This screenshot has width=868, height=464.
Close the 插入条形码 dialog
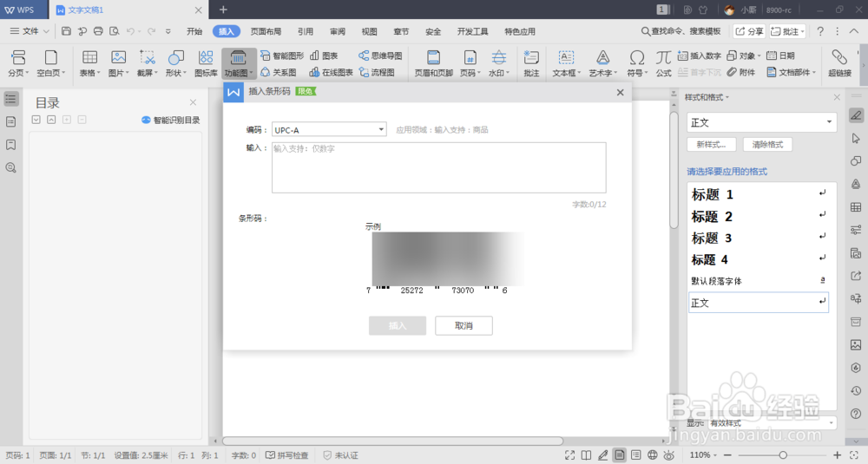tap(620, 92)
